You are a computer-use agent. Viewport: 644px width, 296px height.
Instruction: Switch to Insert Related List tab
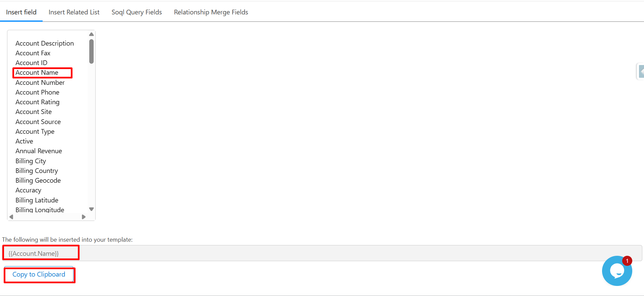point(74,12)
